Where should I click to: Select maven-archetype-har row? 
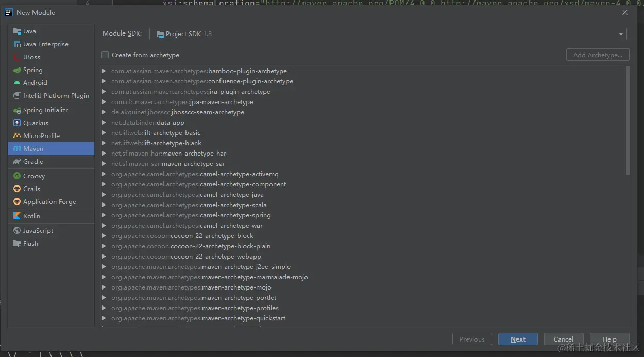tap(363, 154)
